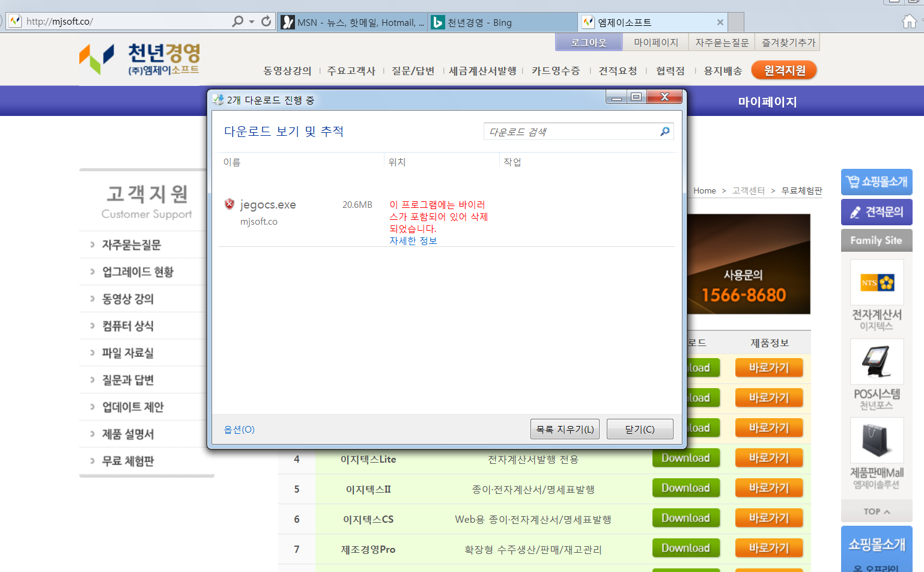Click 바로가기 in the 제조경영Pro row
This screenshot has height=572, width=924.
pyautogui.click(x=769, y=548)
